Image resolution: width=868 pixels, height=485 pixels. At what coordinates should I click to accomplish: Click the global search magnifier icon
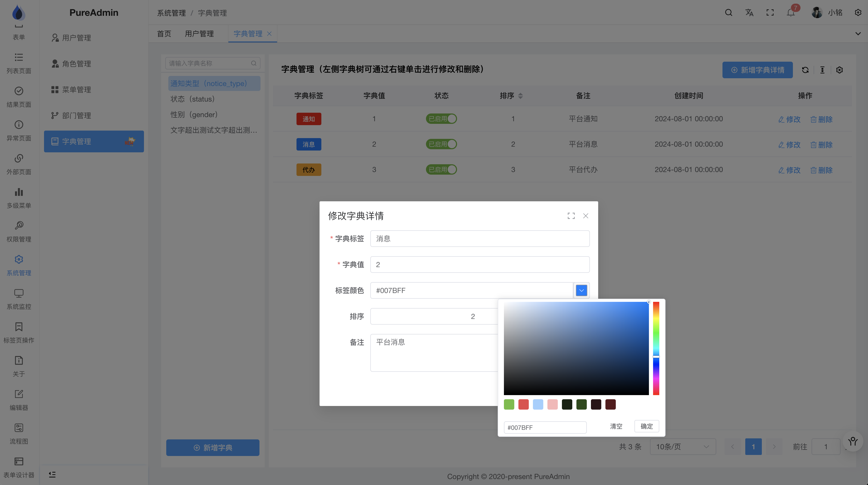pos(728,12)
